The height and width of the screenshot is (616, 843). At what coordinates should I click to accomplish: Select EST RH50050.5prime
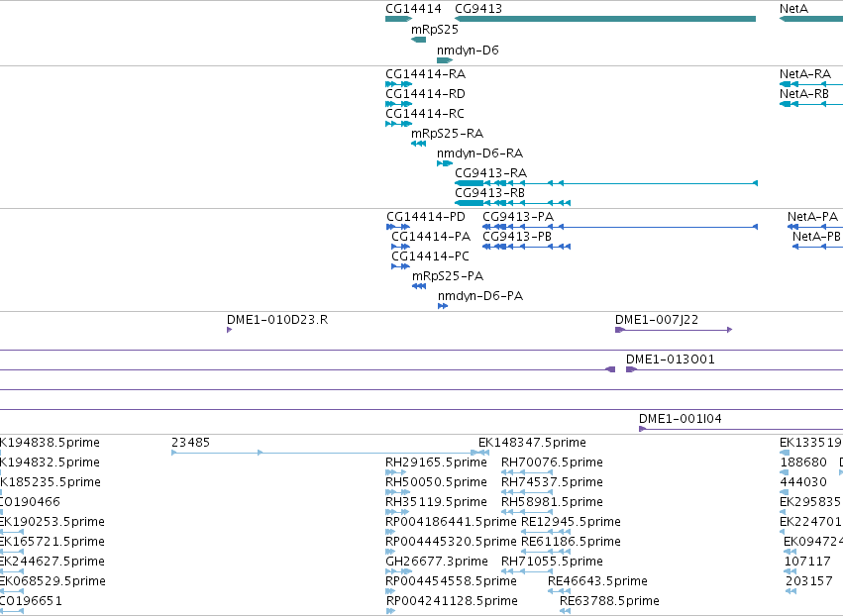[x=436, y=482]
